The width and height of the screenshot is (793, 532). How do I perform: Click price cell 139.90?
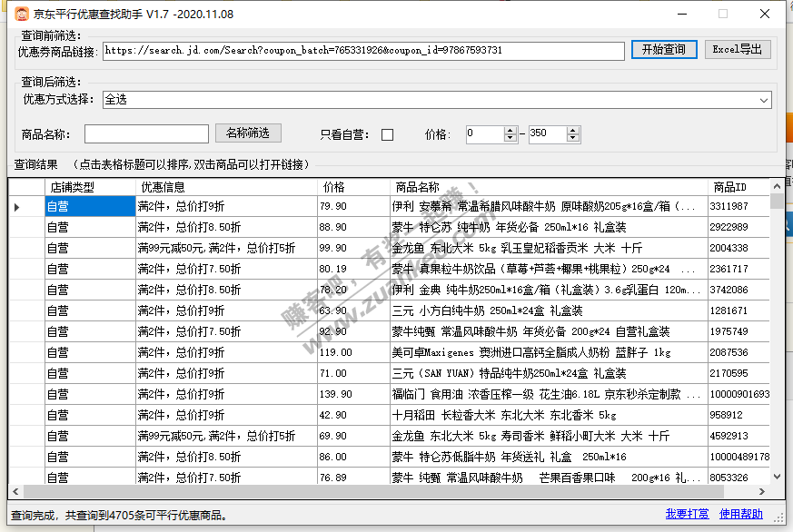coord(353,394)
